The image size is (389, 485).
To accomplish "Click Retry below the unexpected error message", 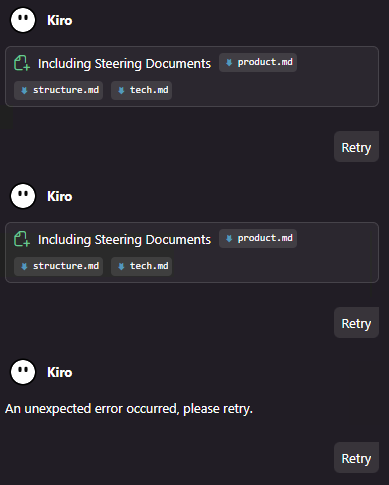I will point(356,458).
